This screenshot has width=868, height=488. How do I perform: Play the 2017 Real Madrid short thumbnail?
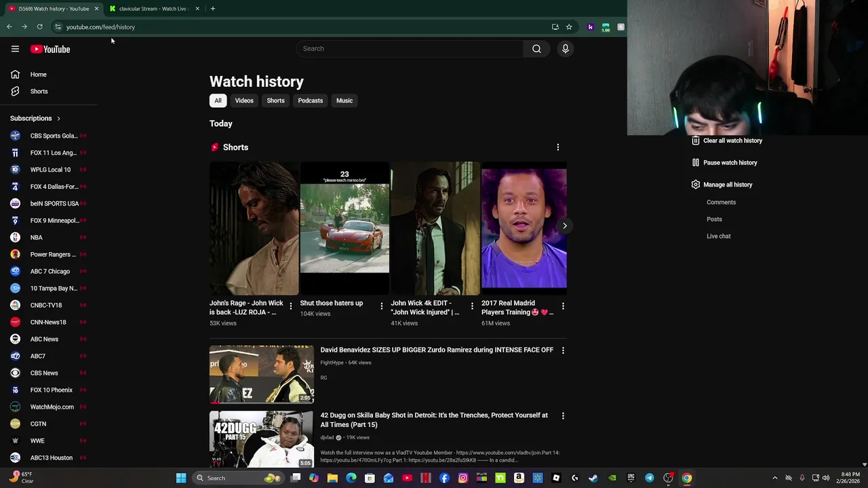(x=524, y=228)
